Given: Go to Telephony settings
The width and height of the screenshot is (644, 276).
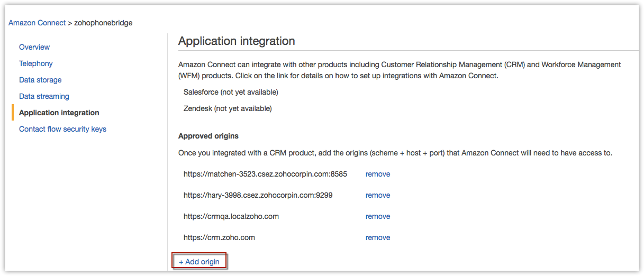Looking at the screenshot, I should 36,63.
